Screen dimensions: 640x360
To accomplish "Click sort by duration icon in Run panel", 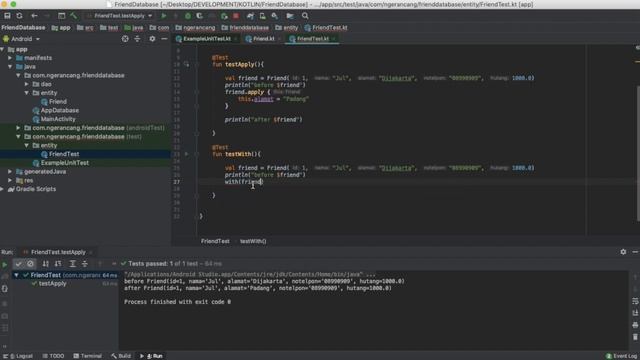I will click(x=58, y=264).
